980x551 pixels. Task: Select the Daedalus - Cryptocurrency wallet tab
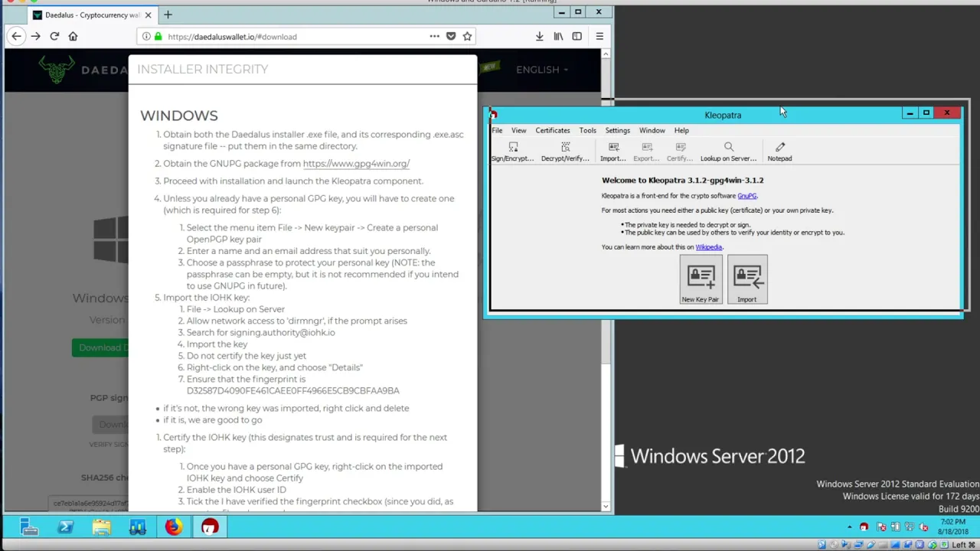[x=93, y=15]
